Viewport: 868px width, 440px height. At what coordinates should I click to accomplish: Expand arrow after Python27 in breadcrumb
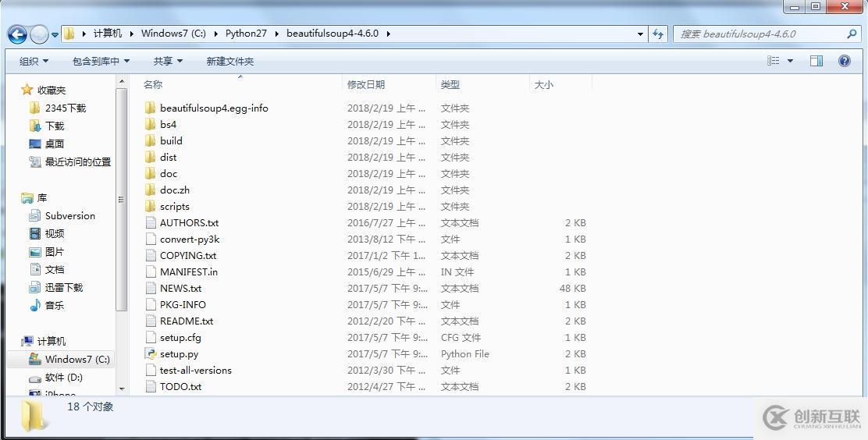tap(277, 34)
